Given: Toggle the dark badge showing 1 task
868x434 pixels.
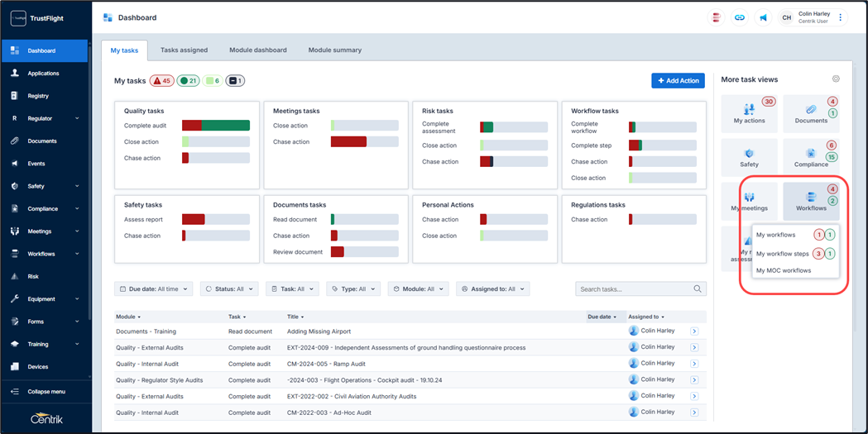Looking at the screenshot, I should click(x=235, y=81).
